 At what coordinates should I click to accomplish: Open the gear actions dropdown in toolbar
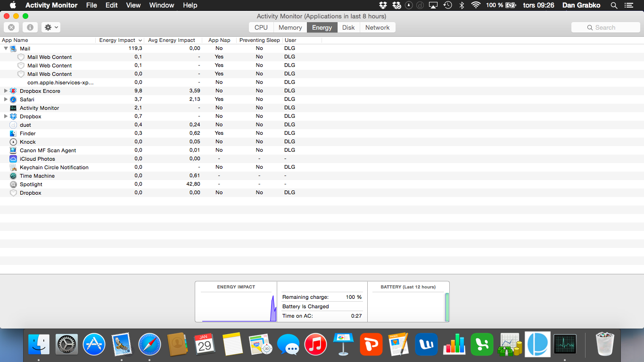(51, 27)
